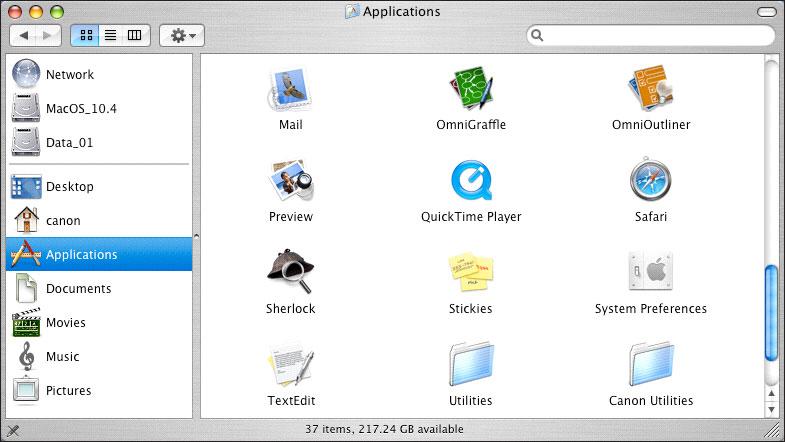The width and height of the screenshot is (785, 442).
Task: Select the Preview application icon
Action: (x=290, y=181)
